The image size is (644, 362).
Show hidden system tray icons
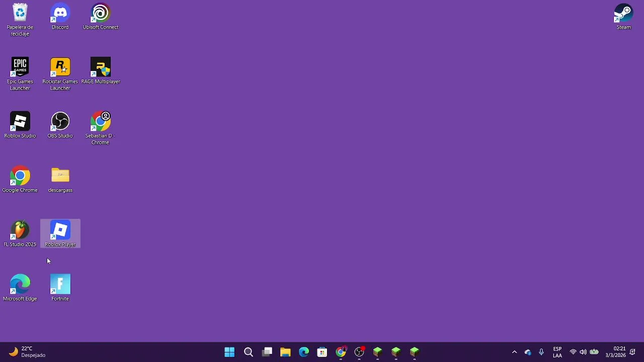(514, 352)
